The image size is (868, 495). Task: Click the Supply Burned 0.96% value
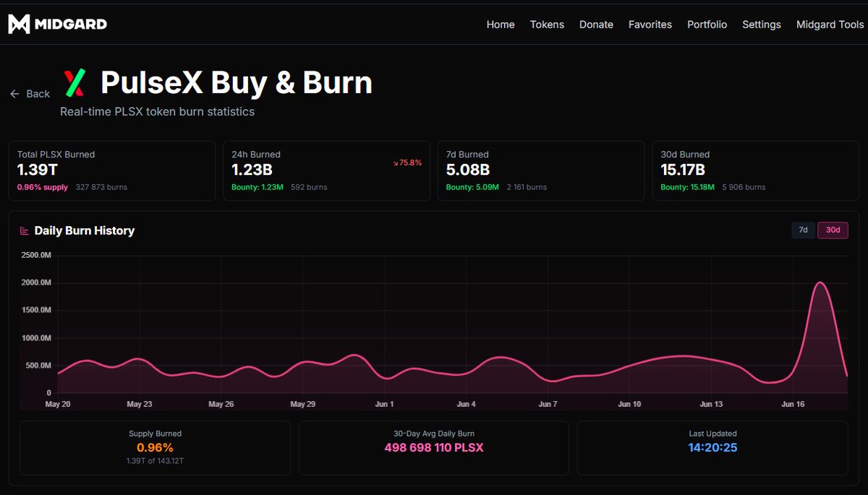155,447
